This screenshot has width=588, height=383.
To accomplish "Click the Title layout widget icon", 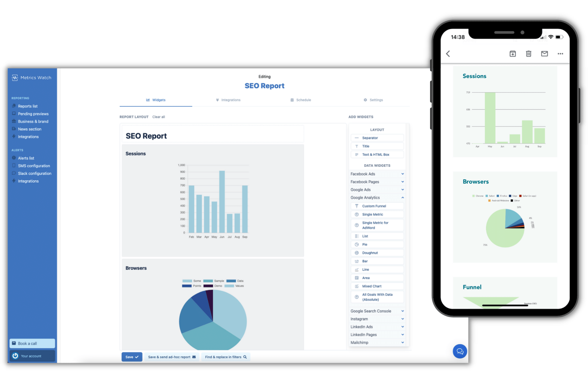I will pyautogui.click(x=356, y=146).
